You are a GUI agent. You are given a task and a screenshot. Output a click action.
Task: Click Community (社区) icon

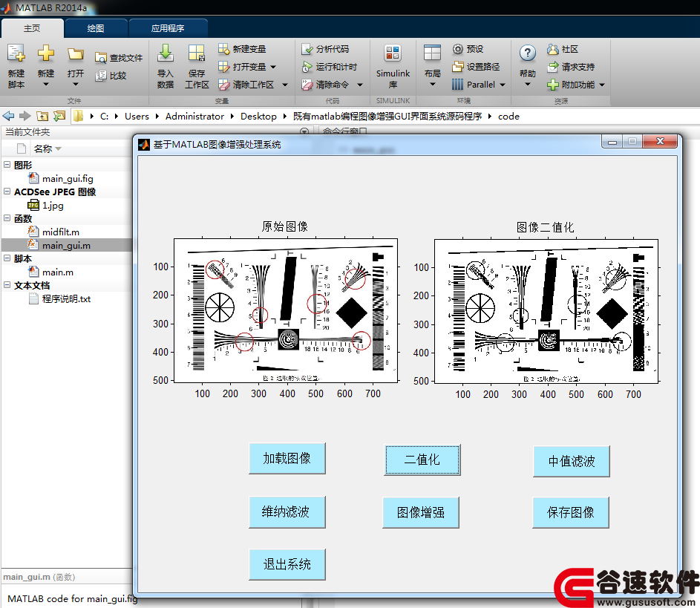tap(553, 49)
